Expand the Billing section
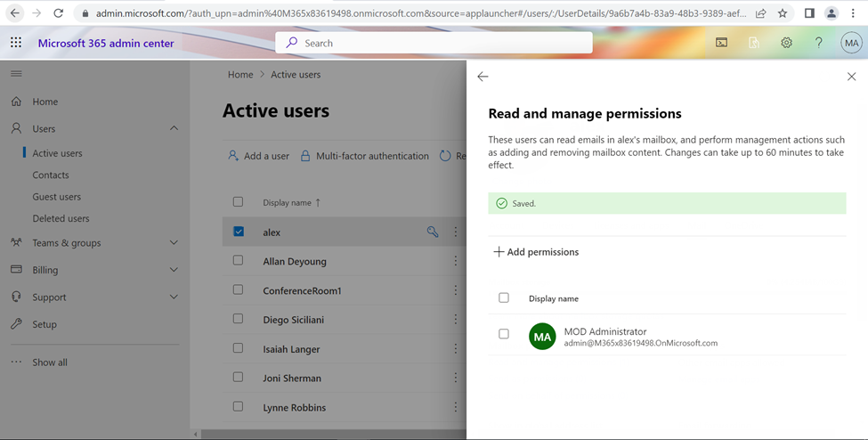This screenshot has width=868, height=440. pyautogui.click(x=174, y=269)
